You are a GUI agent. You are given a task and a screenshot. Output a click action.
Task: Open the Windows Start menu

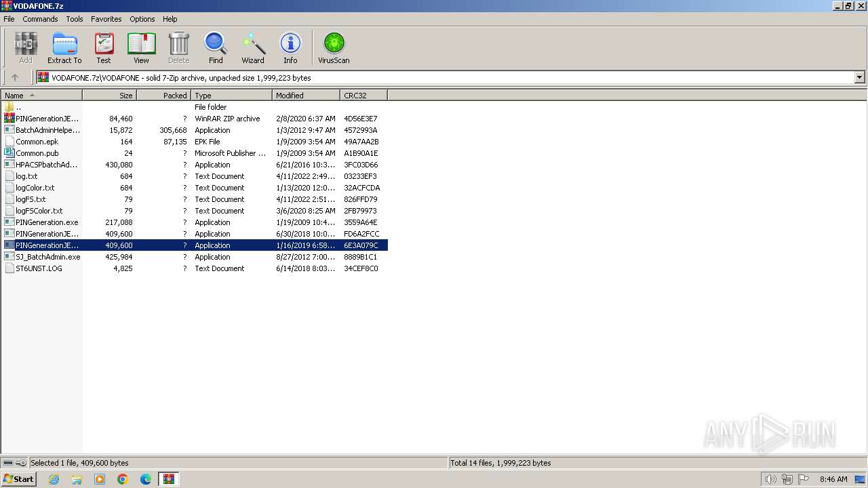19,479
